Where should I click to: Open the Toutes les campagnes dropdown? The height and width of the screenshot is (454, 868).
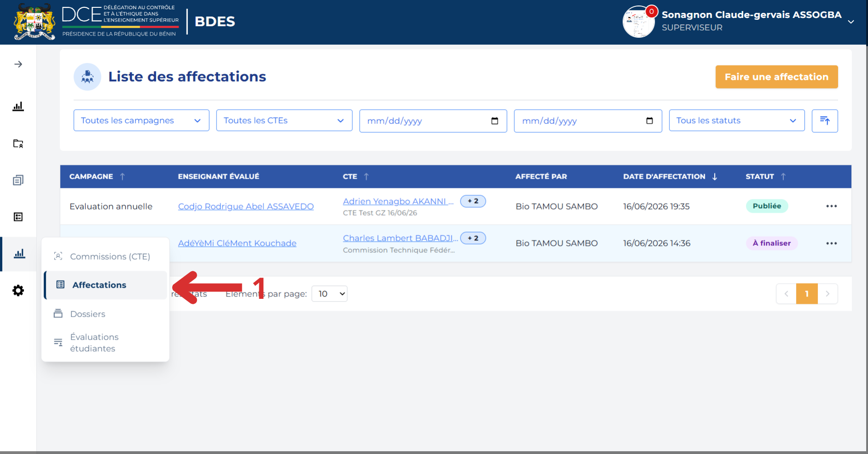click(141, 120)
